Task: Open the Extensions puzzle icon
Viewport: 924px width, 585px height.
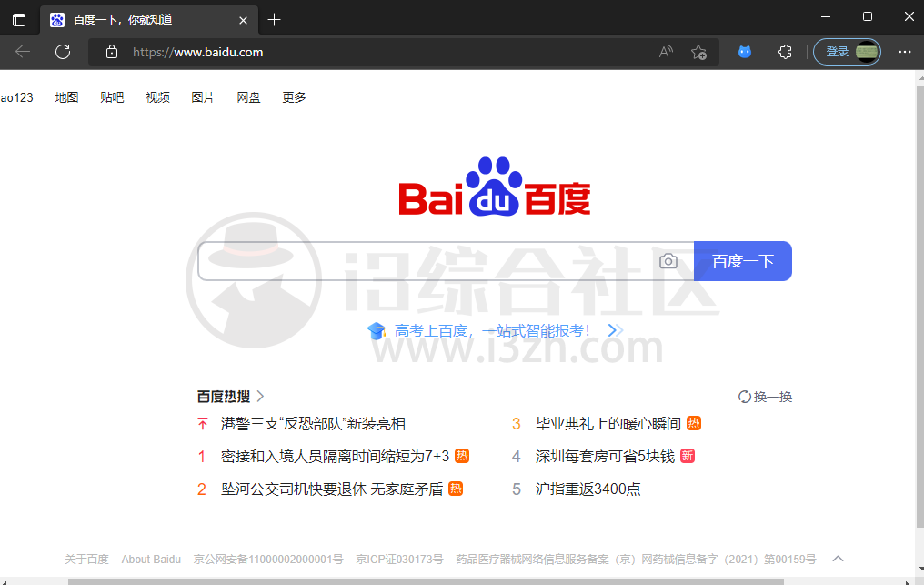Action: point(785,52)
